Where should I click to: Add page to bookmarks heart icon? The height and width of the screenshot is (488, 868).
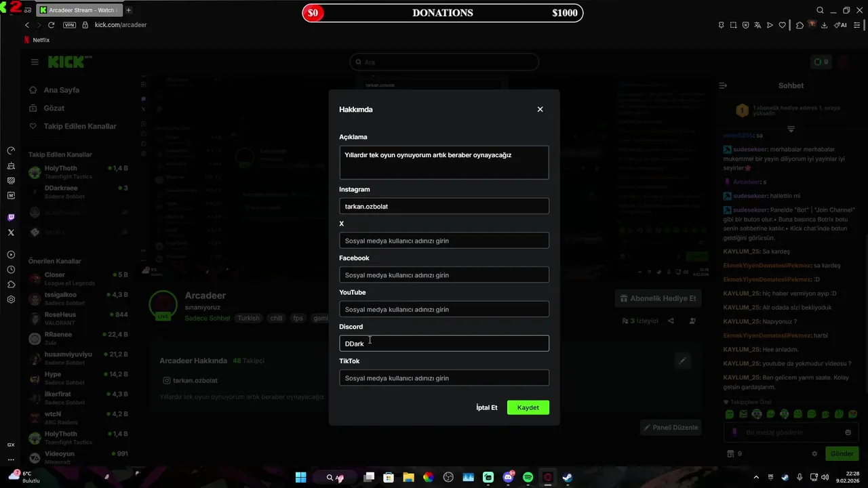point(782,25)
